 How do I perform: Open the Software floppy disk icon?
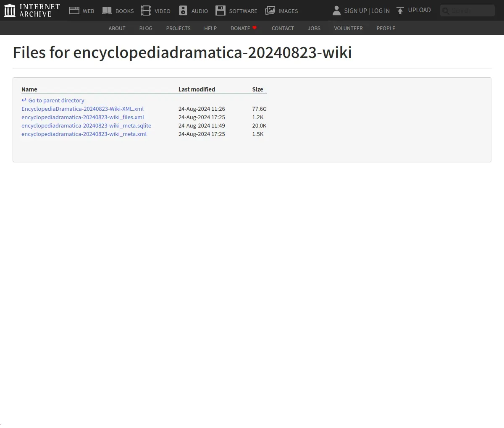click(x=220, y=10)
